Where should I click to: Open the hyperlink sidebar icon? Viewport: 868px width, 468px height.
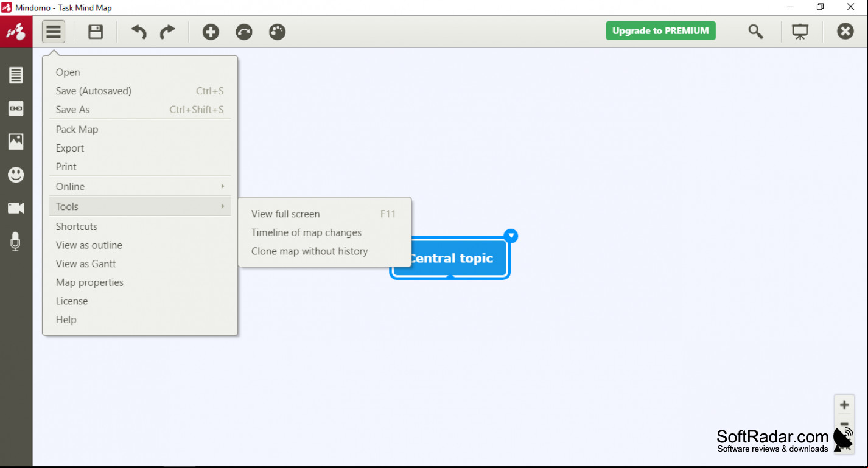[16, 108]
